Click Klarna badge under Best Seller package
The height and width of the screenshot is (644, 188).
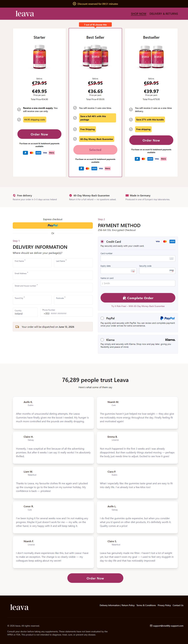click(x=108, y=168)
